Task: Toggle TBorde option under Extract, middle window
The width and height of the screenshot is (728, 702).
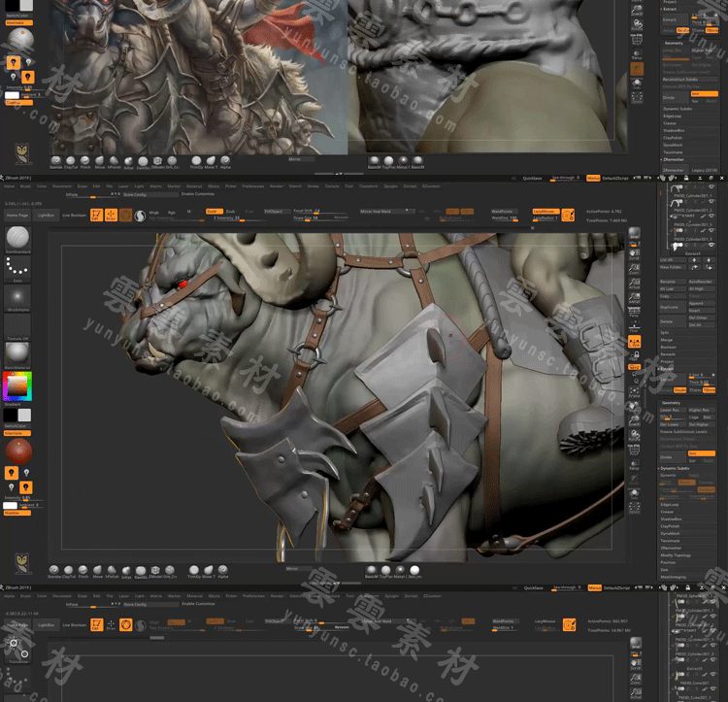Action: point(710,390)
